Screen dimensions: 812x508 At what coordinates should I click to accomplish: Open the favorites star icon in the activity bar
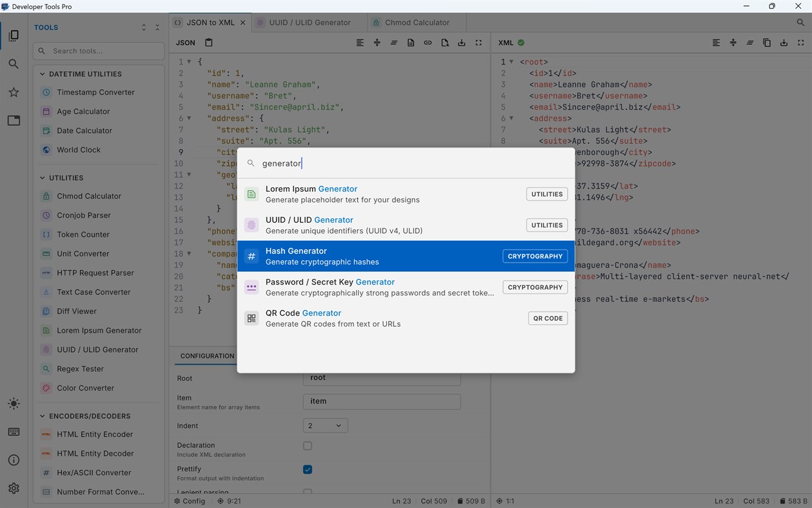click(x=14, y=92)
